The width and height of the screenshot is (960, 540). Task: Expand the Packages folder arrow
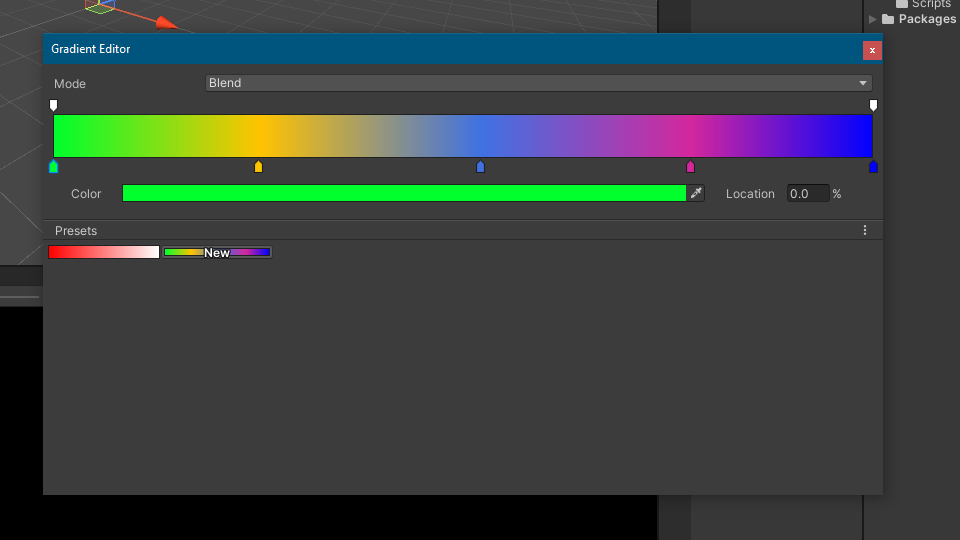873,19
